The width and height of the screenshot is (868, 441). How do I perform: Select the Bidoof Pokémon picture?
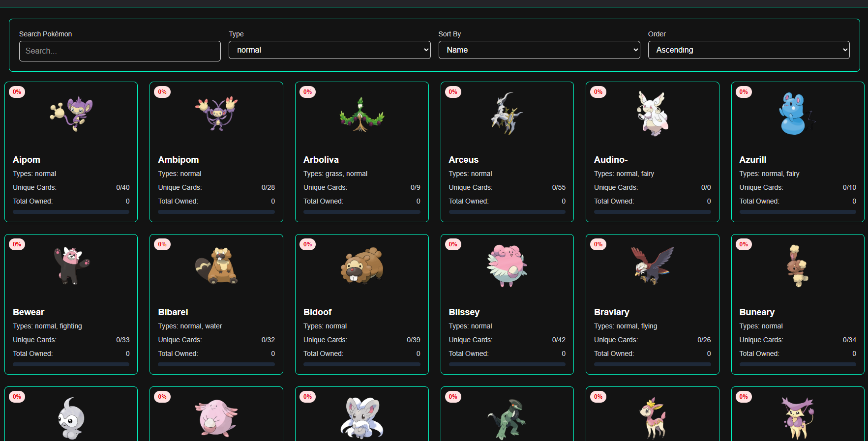click(362, 266)
